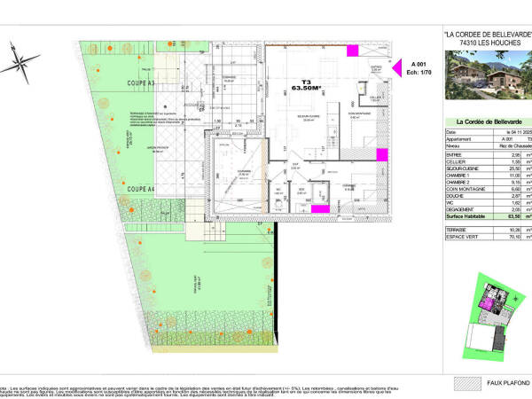Viewport: 532px width, 399px height.
Task: Click the "DEGAGEMENT" row label
Action: pos(459,209)
